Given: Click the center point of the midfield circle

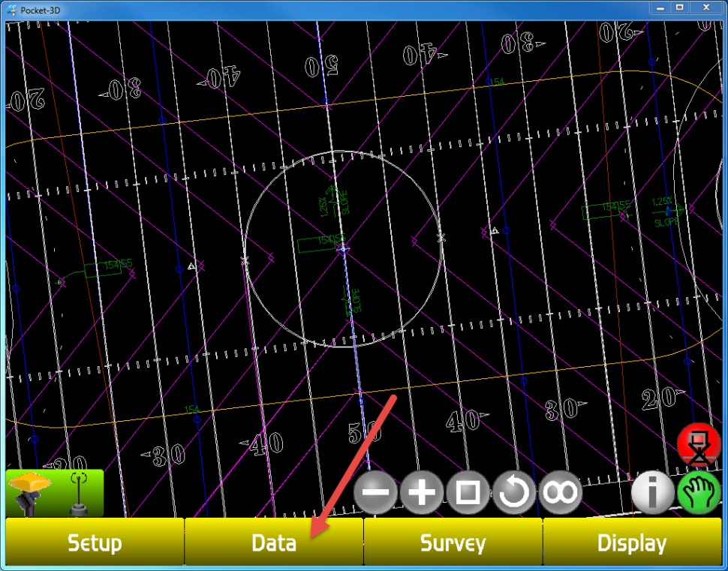Looking at the screenshot, I should click(x=343, y=248).
